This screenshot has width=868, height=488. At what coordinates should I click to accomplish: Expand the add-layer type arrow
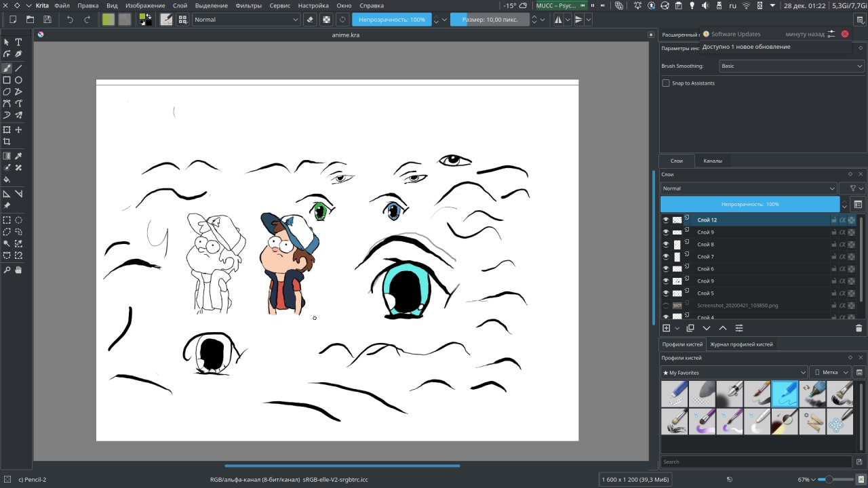point(677,328)
